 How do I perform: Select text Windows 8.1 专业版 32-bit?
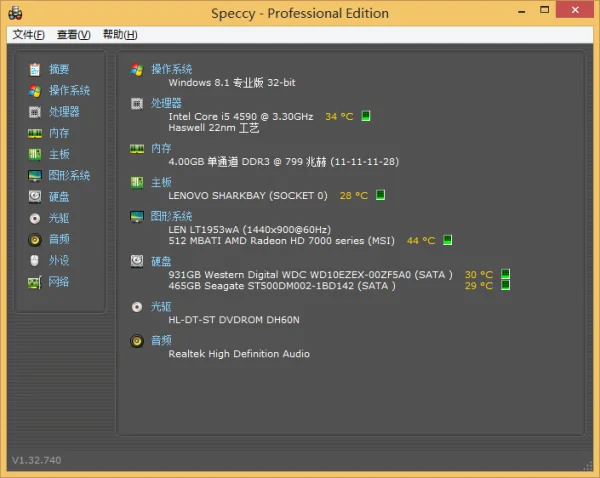tap(232, 83)
